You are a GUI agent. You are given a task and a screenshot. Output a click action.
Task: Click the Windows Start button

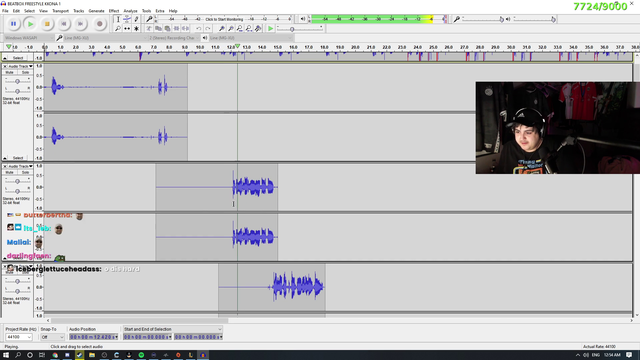pos(6,355)
